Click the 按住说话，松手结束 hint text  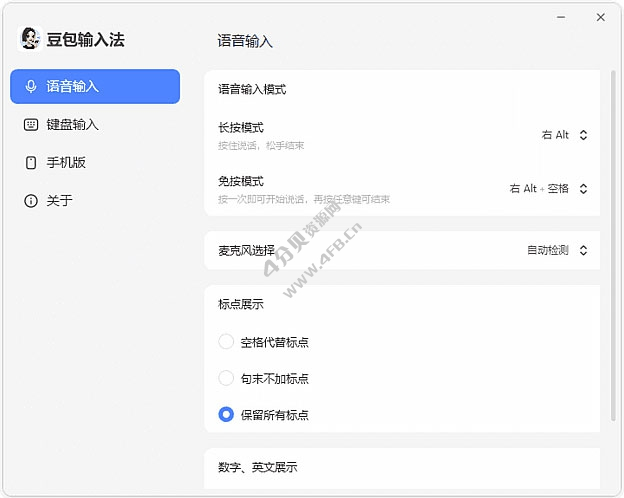(261, 146)
